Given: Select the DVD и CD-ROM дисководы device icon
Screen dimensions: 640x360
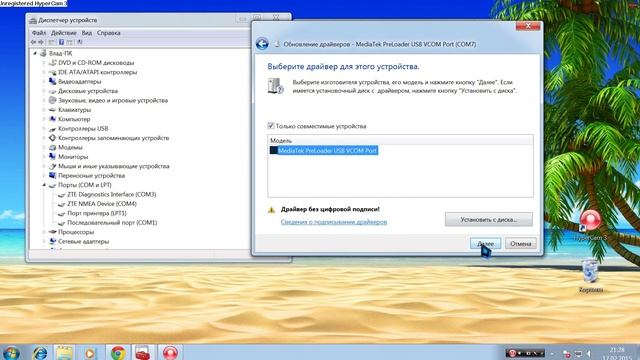Looking at the screenshot, I should pos(52,62).
